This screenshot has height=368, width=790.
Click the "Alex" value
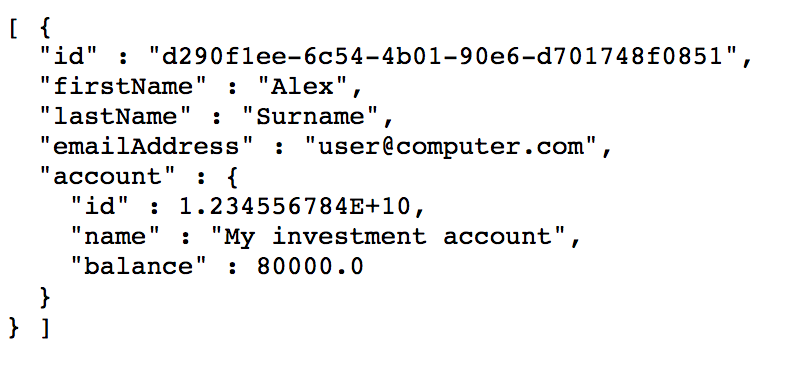pos(302,87)
